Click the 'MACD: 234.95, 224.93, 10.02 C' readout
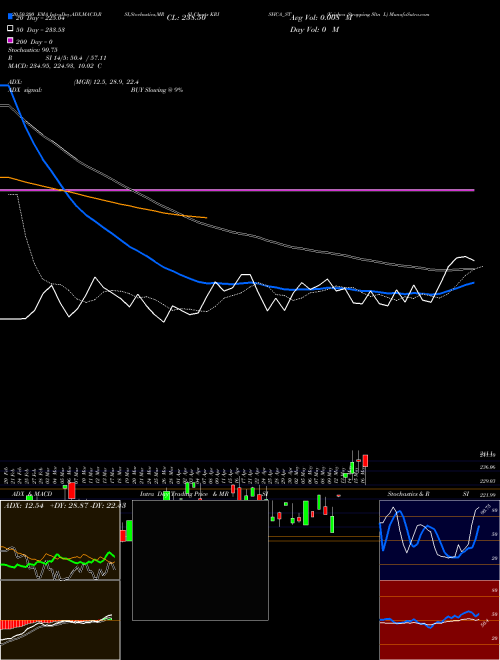 tap(55, 66)
